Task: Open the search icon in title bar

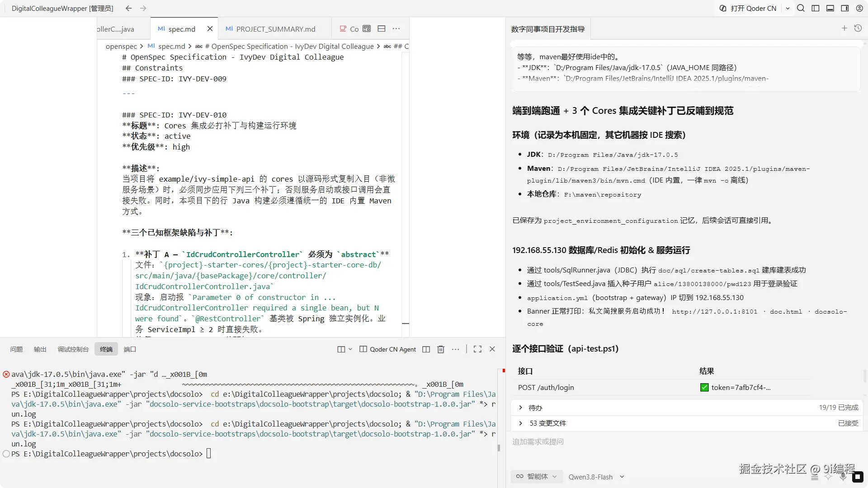Action: coord(801,8)
